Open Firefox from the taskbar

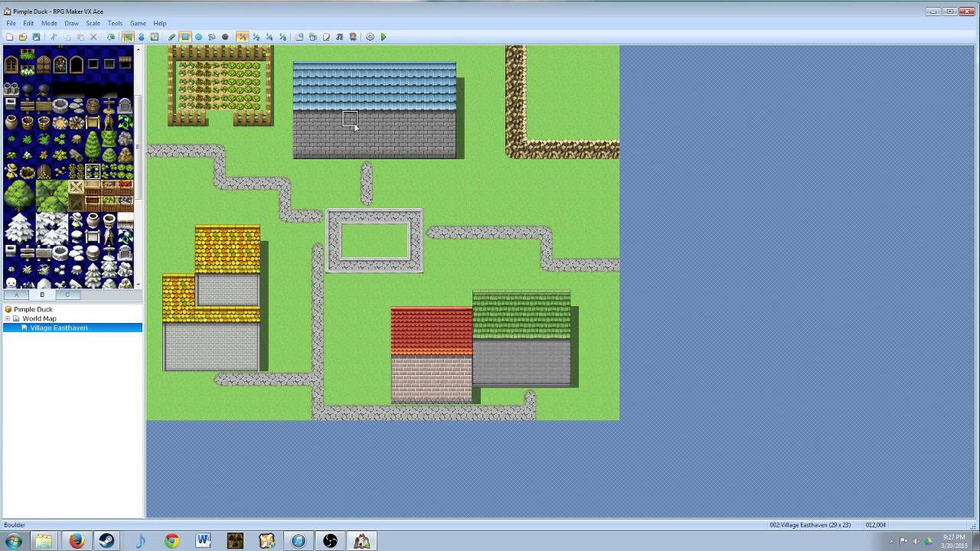[77, 541]
